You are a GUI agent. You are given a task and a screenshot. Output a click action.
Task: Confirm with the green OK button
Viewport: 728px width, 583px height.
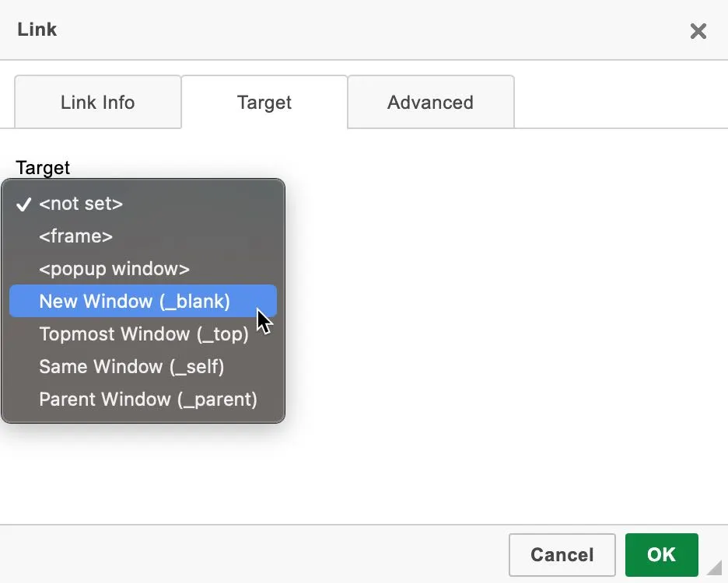coord(661,555)
